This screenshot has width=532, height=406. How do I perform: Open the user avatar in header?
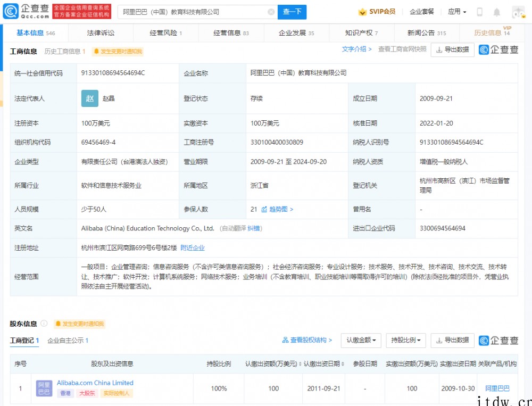518,12
